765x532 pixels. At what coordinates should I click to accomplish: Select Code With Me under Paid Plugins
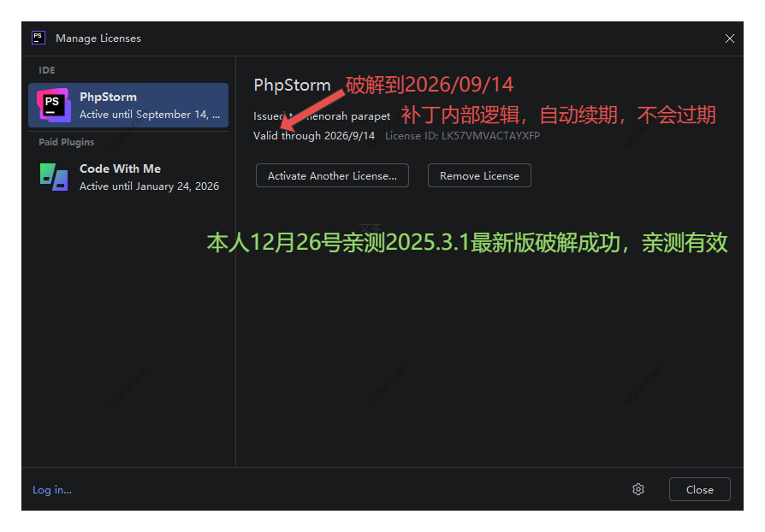coord(128,176)
